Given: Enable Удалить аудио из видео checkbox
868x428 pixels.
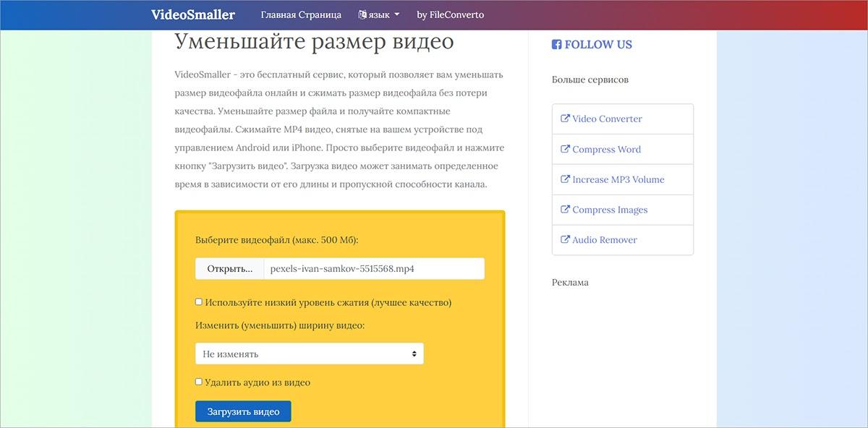Looking at the screenshot, I should point(199,382).
